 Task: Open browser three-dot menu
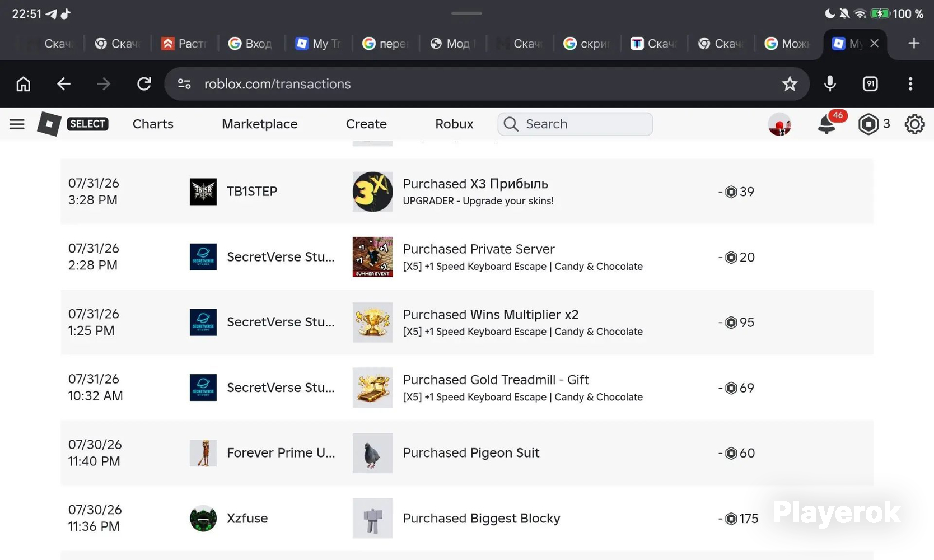click(910, 84)
